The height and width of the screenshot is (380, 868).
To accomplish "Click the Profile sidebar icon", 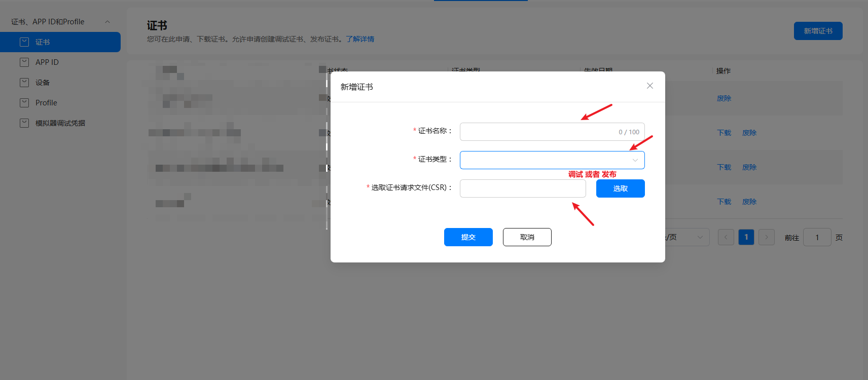I will tap(24, 103).
